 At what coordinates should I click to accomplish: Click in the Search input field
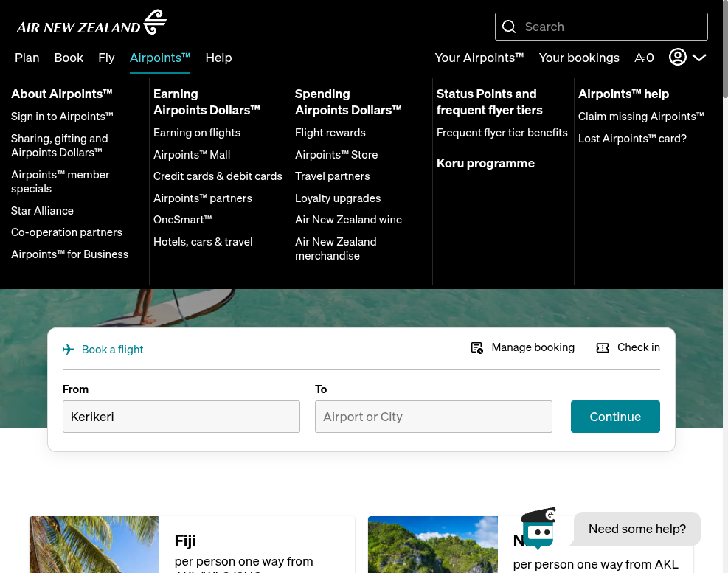click(601, 27)
